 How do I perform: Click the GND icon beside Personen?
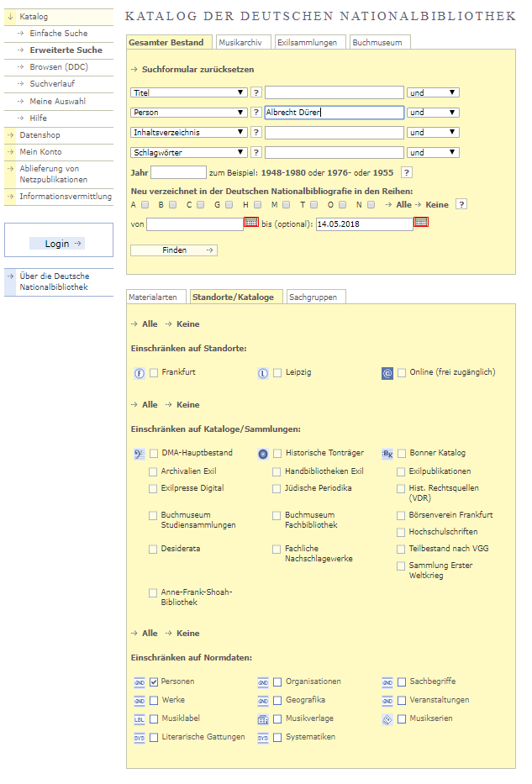140,682
